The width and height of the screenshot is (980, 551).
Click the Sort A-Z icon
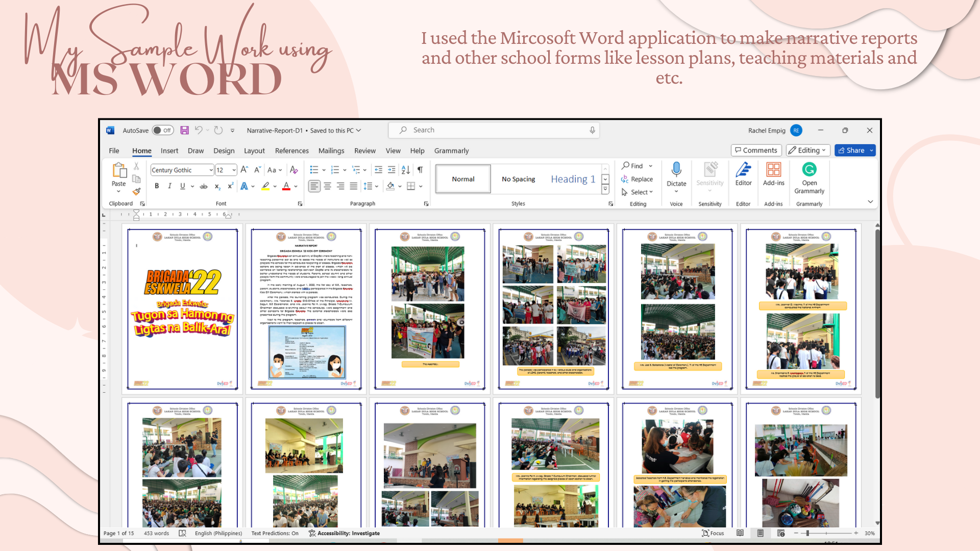(406, 170)
